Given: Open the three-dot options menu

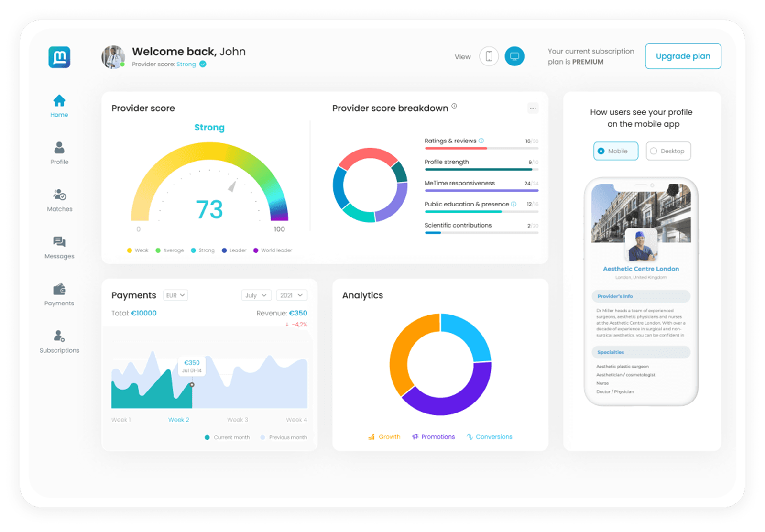Looking at the screenshot, I should (x=533, y=108).
